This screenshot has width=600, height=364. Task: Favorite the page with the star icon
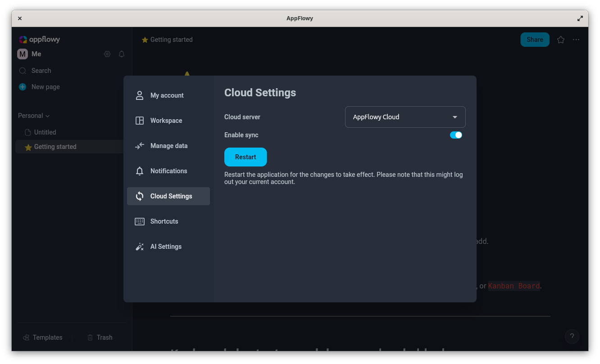coord(560,40)
